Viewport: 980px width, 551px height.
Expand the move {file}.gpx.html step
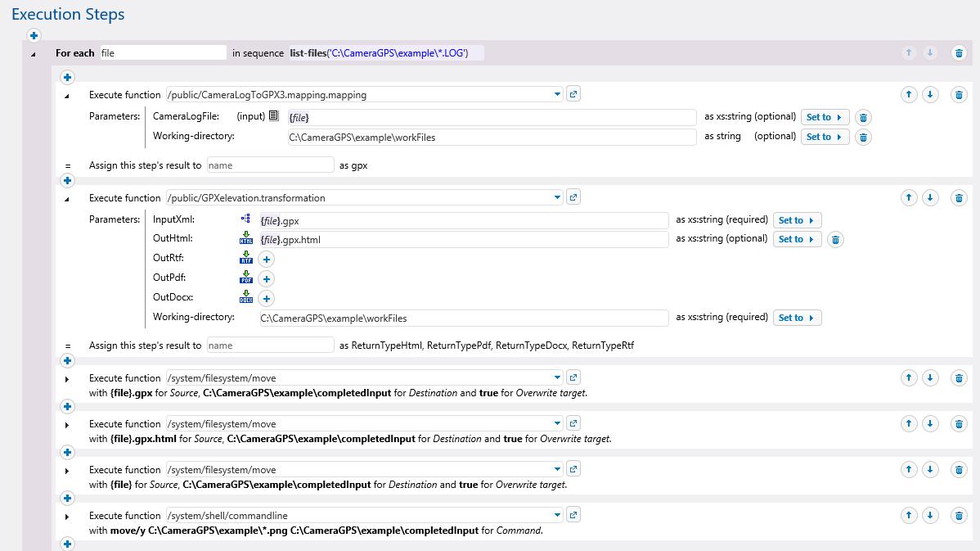tap(67, 425)
